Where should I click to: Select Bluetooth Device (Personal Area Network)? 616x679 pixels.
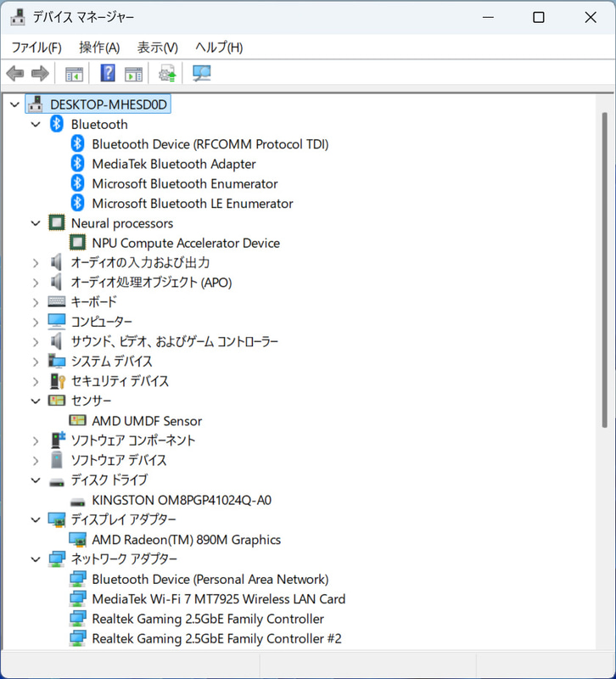(x=210, y=579)
